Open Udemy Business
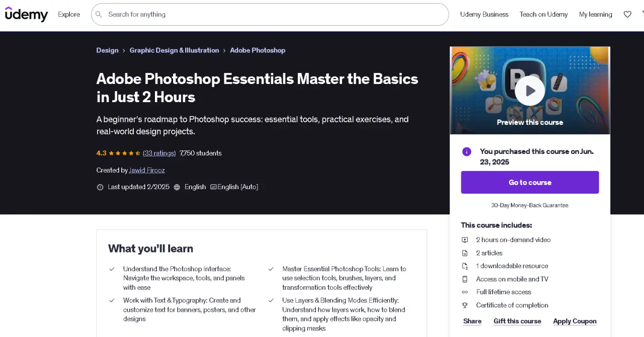The height and width of the screenshot is (337, 644). pos(484,15)
